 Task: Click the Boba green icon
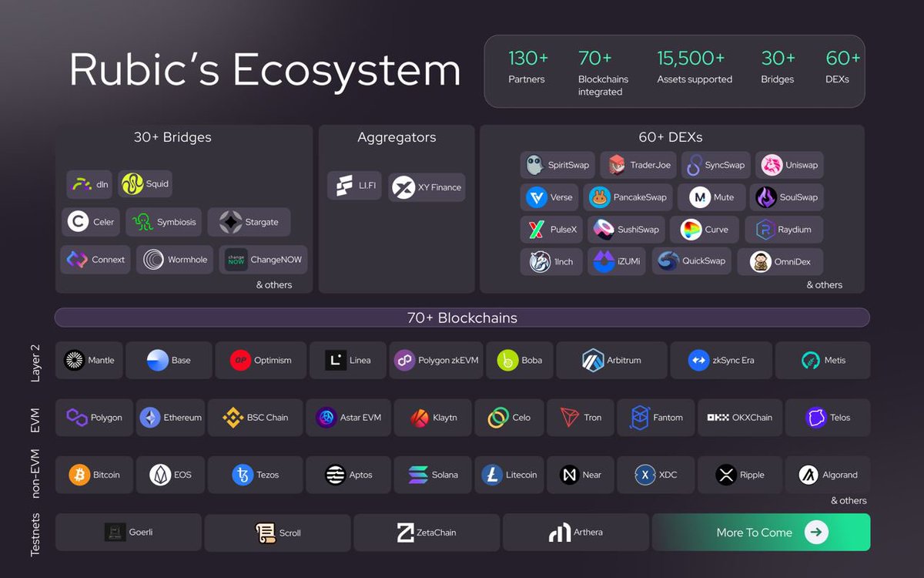pyautogui.click(x=507, y=360)
